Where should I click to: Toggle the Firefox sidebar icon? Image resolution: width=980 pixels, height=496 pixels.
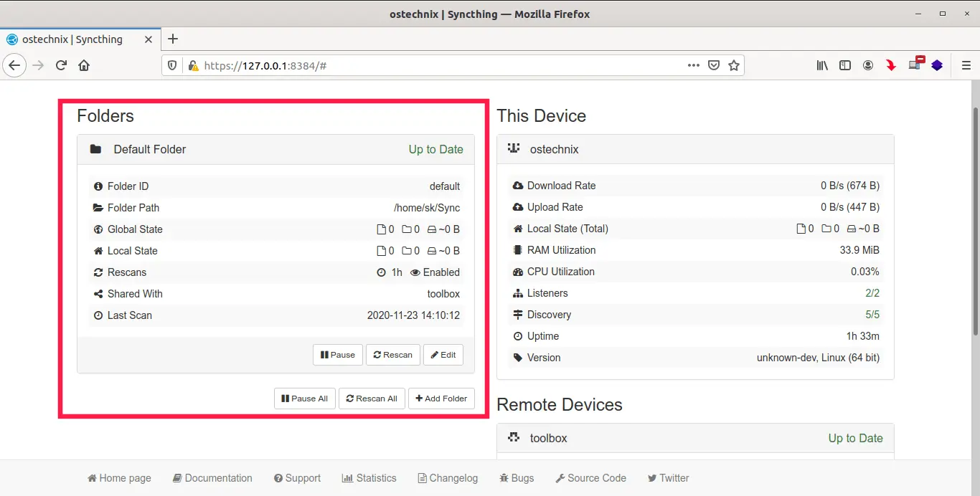[845, 65]
